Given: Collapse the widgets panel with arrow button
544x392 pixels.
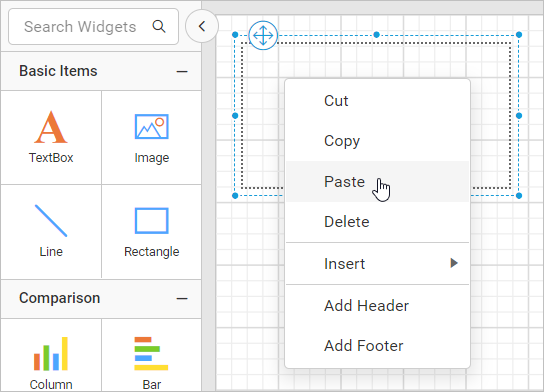Looking at the screenshot, I should coord(202,26).
